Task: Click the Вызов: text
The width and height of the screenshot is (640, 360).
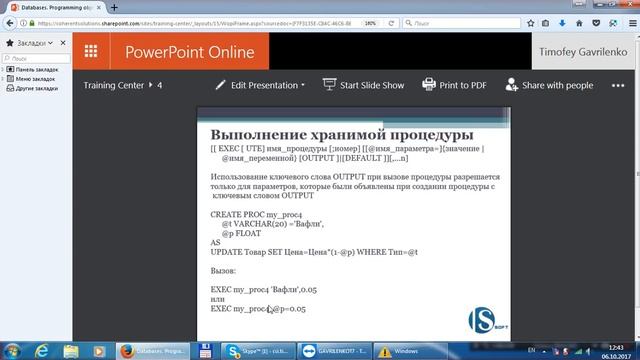Action: coord(223,271)
